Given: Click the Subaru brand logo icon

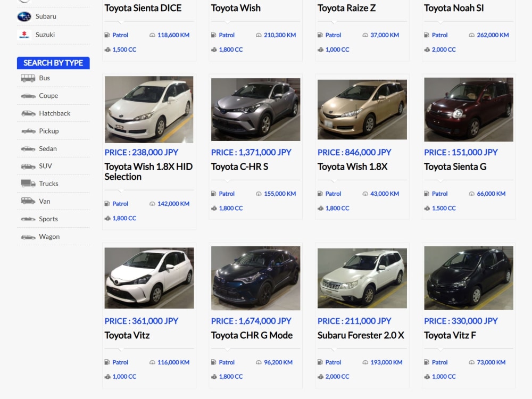Looking at the screenshot, I should [24, 16].
